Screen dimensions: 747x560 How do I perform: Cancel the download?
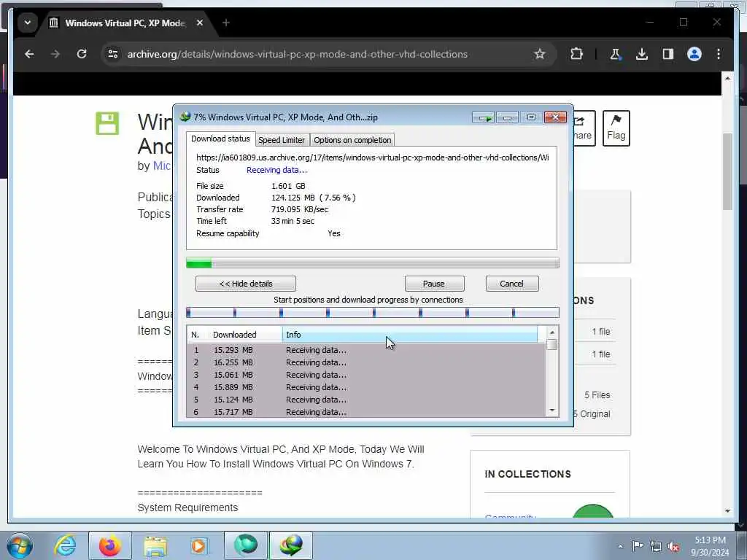coord(512,284)
